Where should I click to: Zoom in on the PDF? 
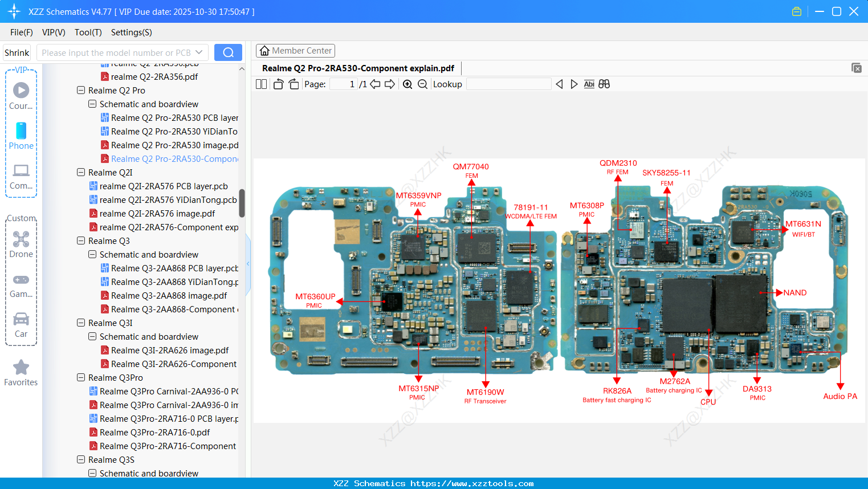[407, 84]
